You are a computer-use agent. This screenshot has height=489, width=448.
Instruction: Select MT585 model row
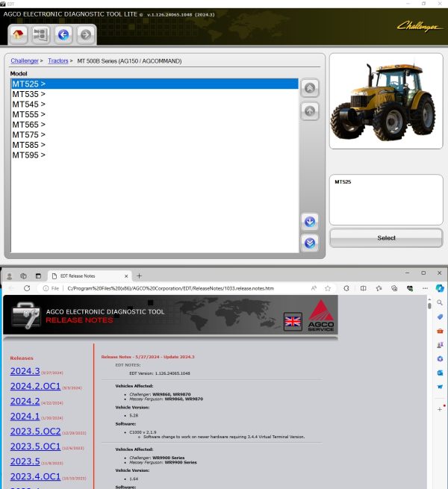pos(155,145)
